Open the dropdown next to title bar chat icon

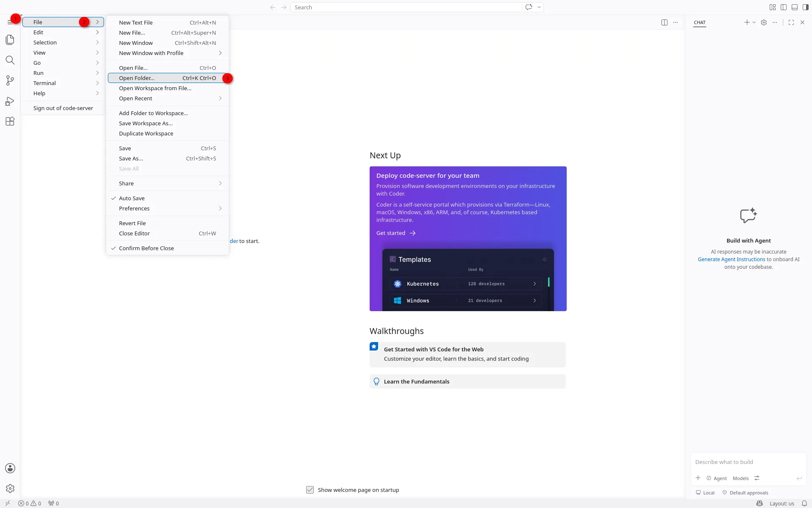tap(539, 7)
